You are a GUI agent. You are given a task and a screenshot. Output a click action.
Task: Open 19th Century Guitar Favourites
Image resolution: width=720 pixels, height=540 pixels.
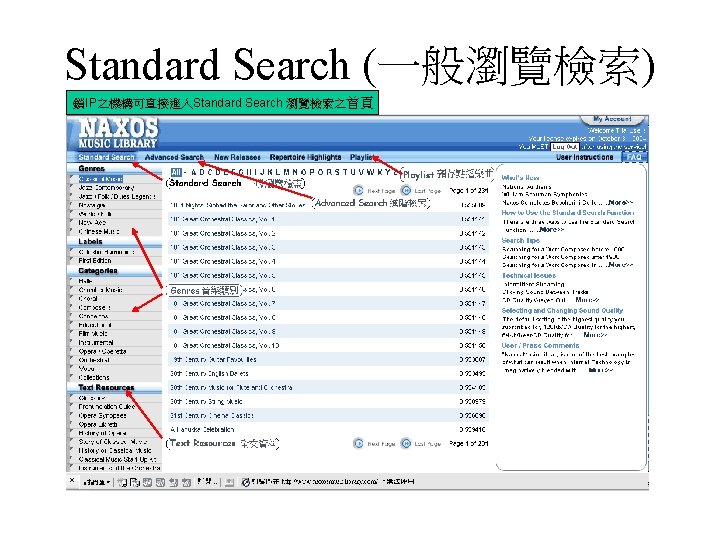click(x=215, y=360)
